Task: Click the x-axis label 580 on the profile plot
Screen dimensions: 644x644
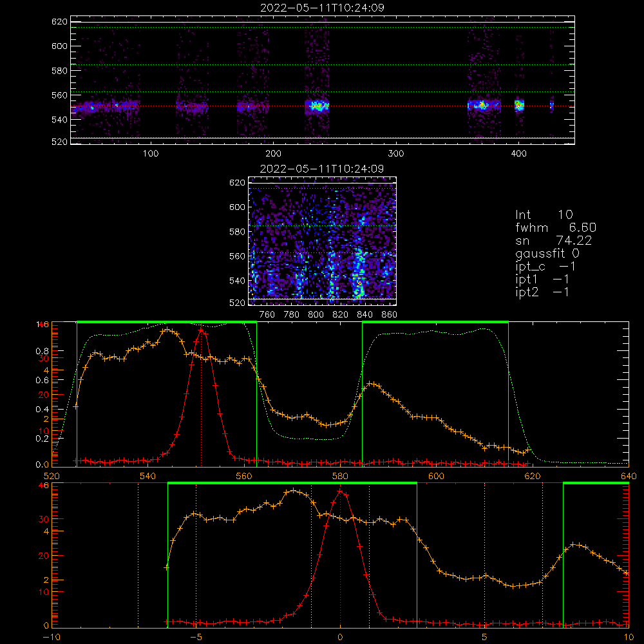Action: [340, 476]
